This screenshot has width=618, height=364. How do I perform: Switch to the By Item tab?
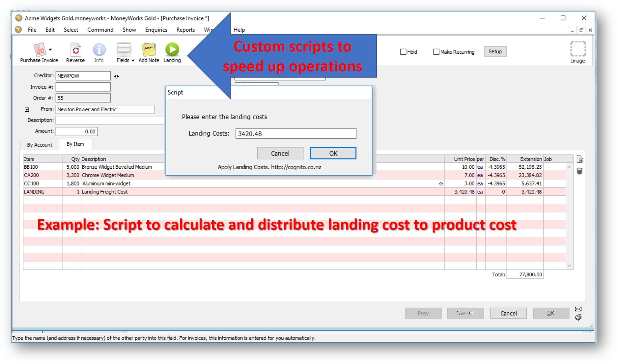[x=75, y=144]
